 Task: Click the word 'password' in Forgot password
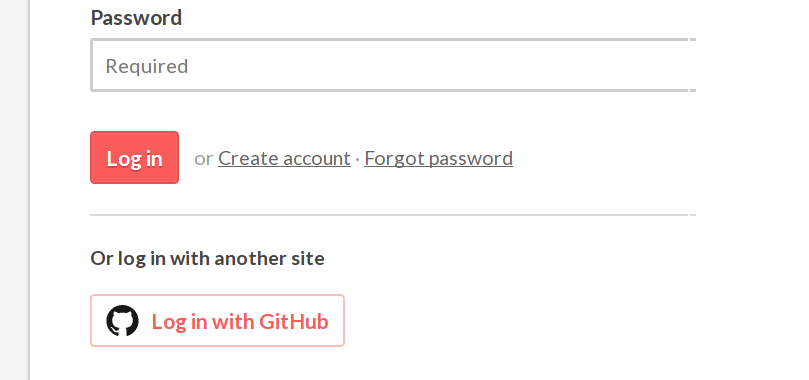471,159
